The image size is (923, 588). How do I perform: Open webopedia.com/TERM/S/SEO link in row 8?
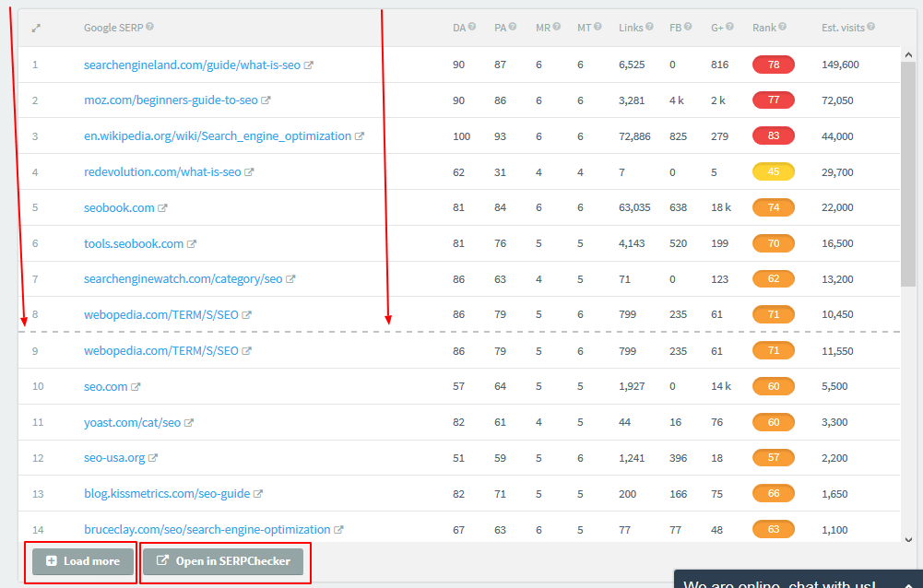coord(161,315)
